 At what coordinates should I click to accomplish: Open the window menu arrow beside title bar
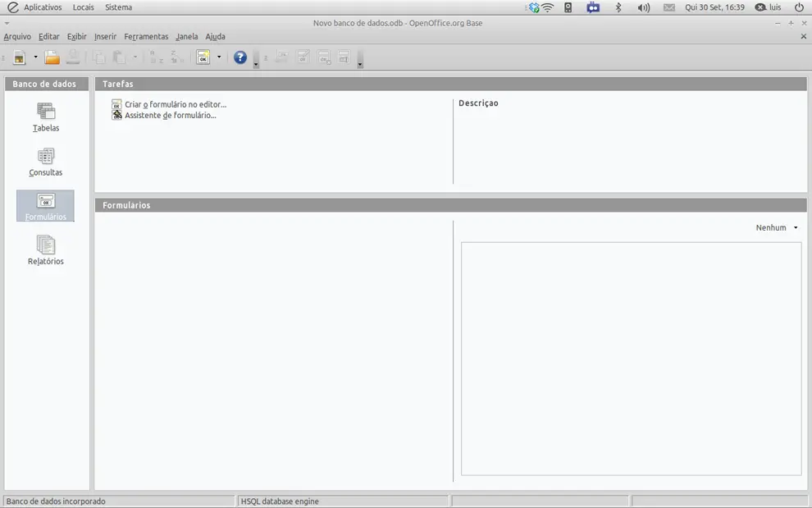[x=7, y=23]
